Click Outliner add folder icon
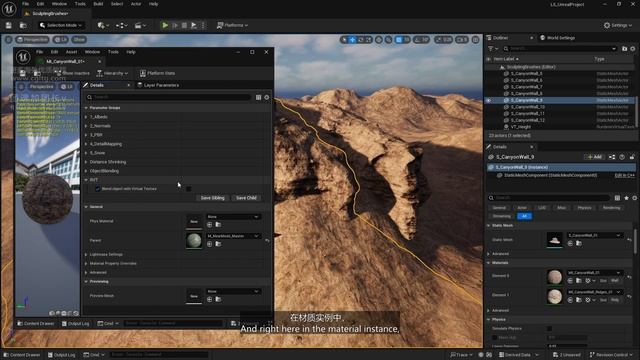 coord(624,49)
